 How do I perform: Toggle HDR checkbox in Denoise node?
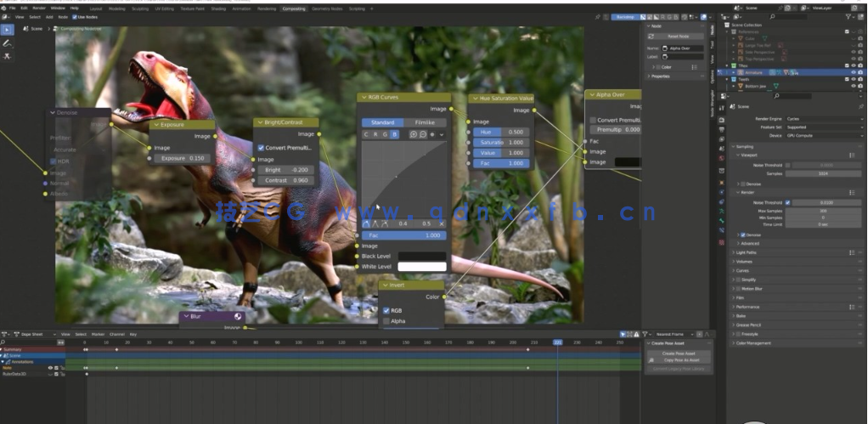pos(54,161)
